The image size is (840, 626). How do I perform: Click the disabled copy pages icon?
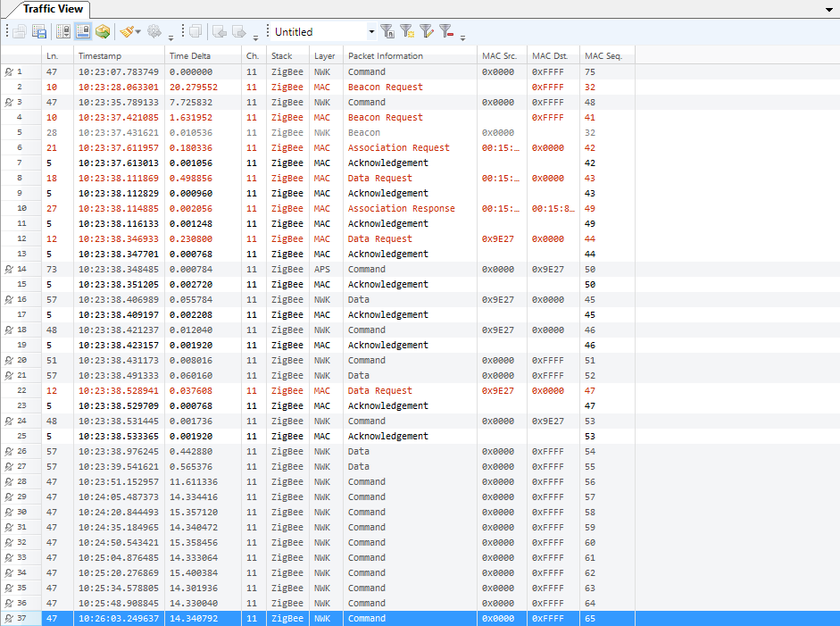pos(195,31)
